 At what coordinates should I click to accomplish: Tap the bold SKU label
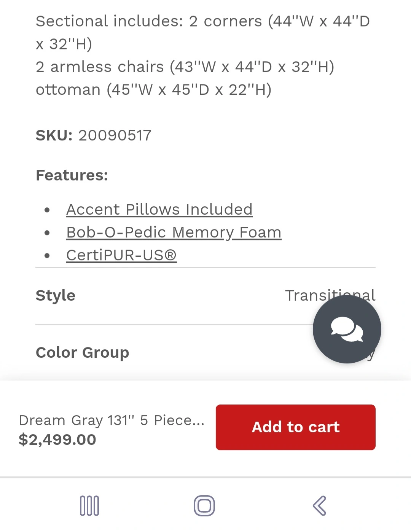(x=54, y=135)
